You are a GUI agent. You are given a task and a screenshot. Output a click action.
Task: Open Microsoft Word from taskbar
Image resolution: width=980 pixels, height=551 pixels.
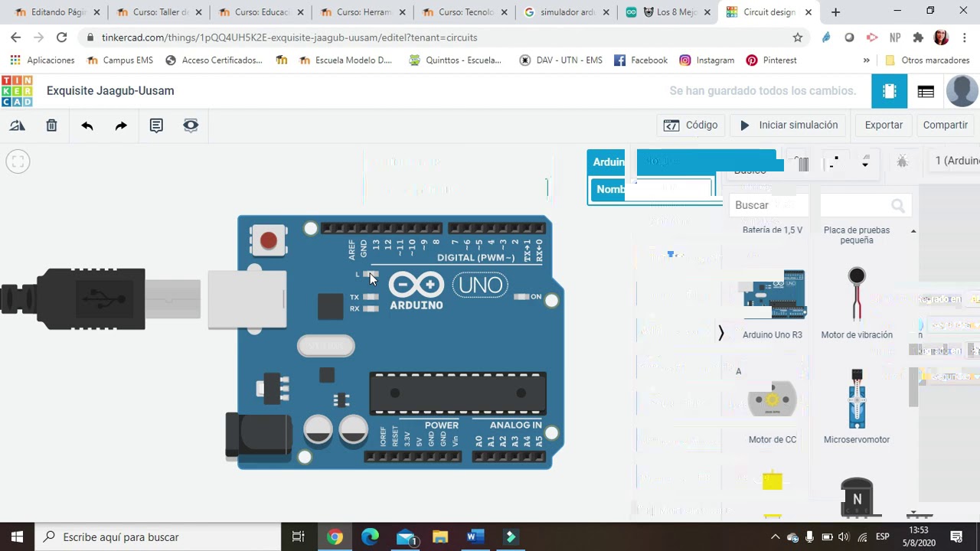475,536
